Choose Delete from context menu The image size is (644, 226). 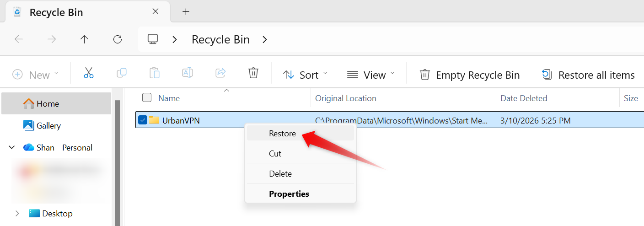click(301, 173)
